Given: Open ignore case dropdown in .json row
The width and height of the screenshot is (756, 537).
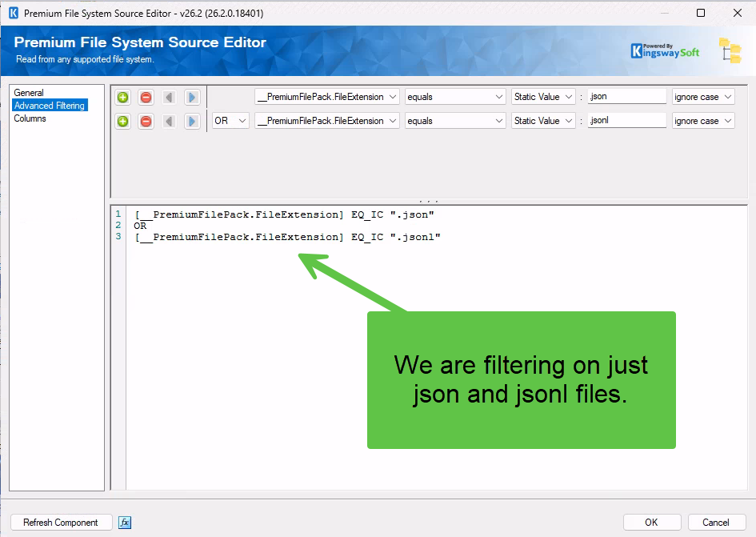Looking at the screenshot, I should click(703, 97).
